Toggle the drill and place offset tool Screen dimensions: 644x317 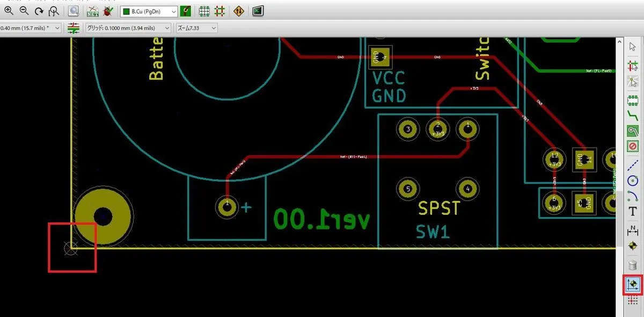coord(633,283)
